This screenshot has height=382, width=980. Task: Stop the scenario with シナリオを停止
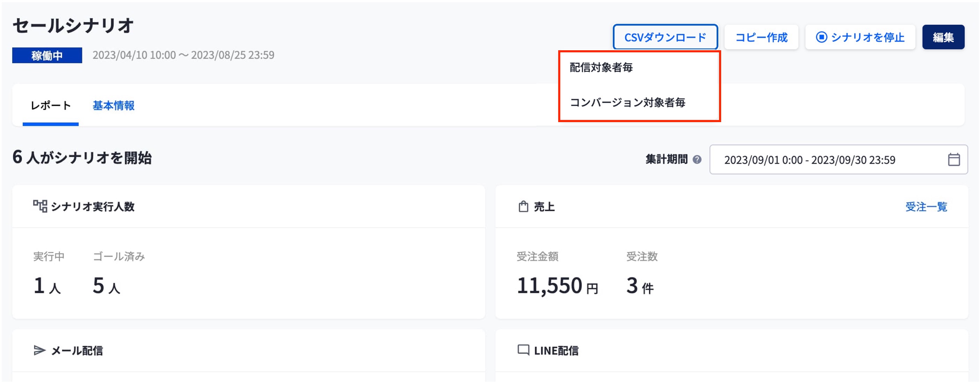867,37
